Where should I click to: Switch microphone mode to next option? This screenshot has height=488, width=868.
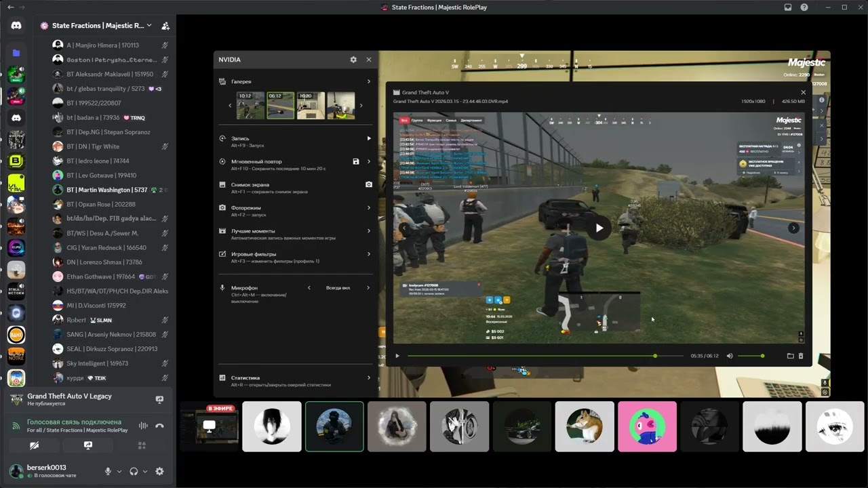368,288
